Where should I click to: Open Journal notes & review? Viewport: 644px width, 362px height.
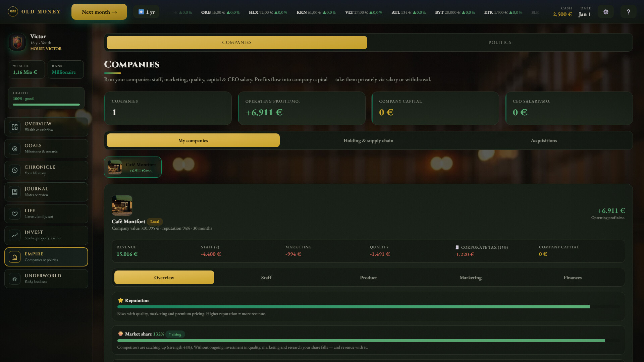[x=46, y=192]
